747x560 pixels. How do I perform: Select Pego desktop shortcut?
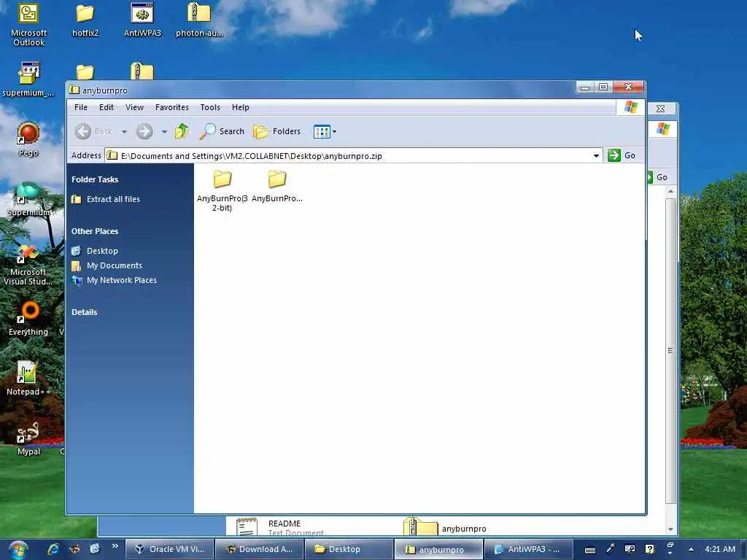(28, 139)
